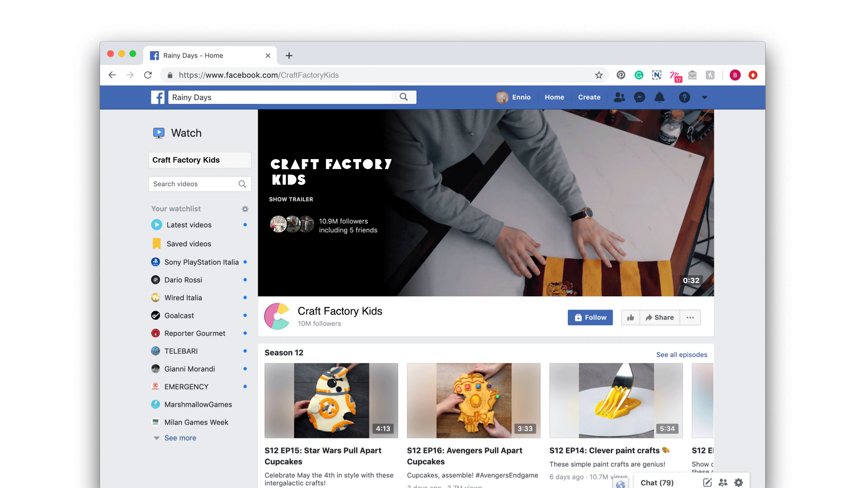Screen dimensions: 868x488
Task: Click the Follow button
Action: (590, 318)
